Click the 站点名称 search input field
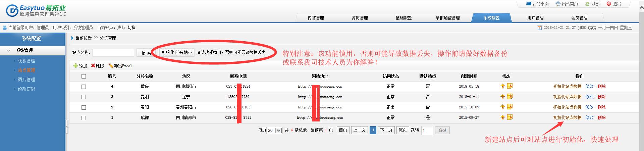 (113, 53)
